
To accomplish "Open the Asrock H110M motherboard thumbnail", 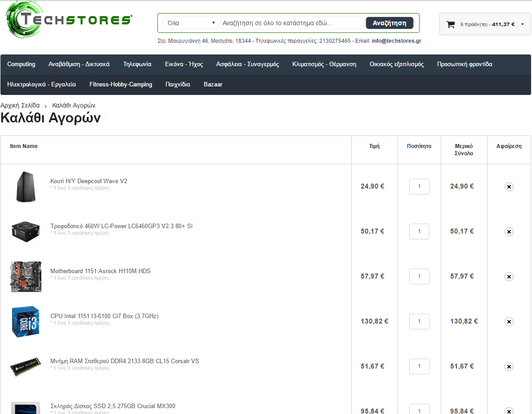I will [x=26, y=276].
